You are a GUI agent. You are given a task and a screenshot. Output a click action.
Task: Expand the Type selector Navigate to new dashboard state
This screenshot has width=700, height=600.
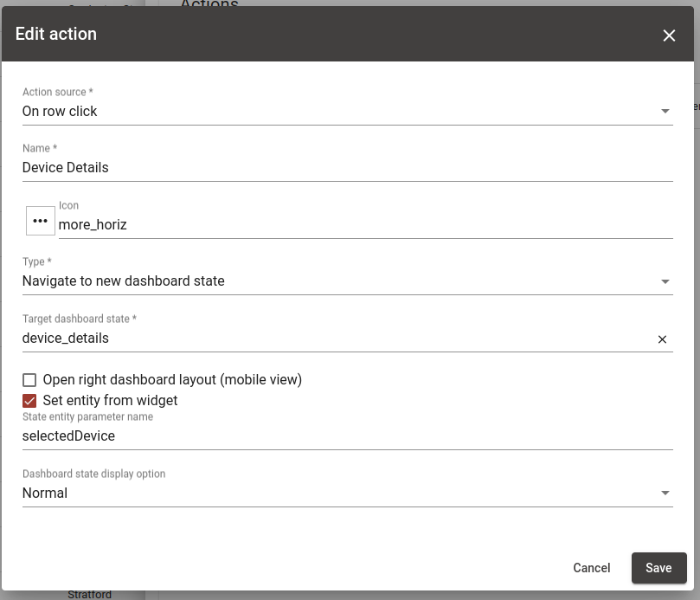point(346,281)
